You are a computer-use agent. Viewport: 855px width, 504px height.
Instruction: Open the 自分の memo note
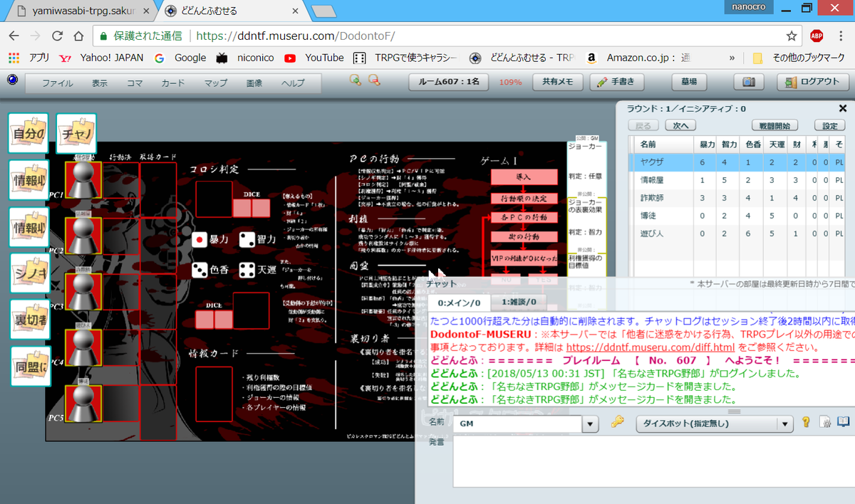click(28, 133)
